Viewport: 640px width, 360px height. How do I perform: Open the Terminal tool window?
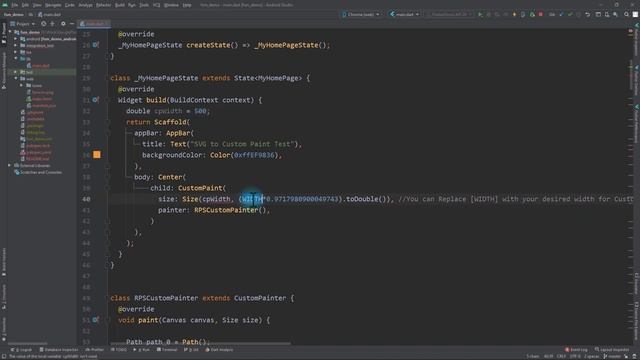pos(167,350)
